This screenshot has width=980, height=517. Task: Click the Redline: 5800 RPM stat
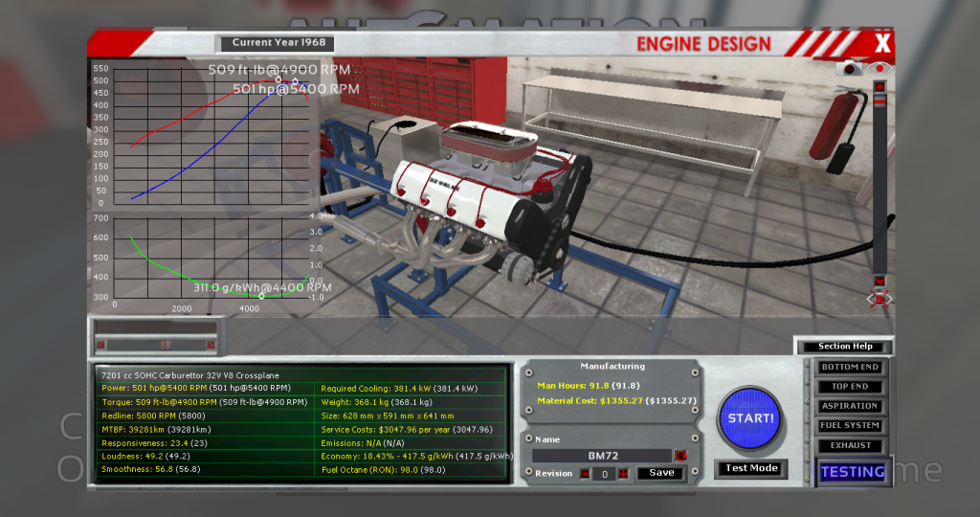pyautogui.click(x=153, y=416)
